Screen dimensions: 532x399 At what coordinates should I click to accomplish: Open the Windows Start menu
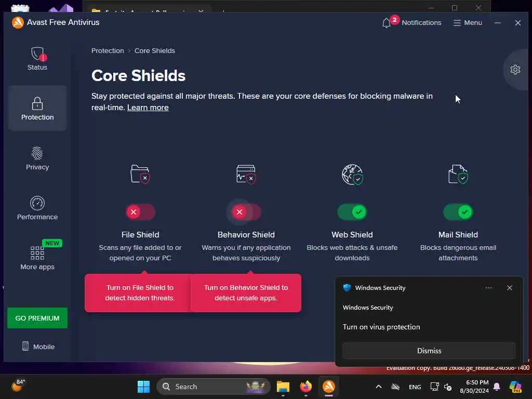[x=143, y=387]
